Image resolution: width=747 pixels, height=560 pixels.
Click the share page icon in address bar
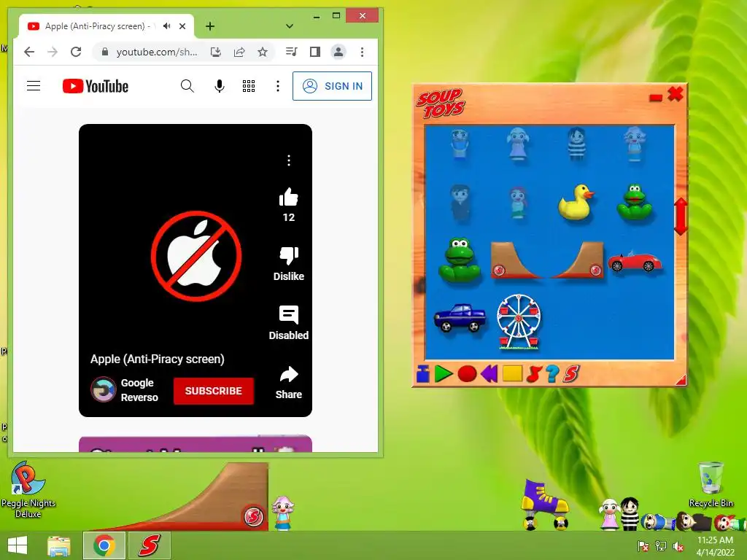point(239,52)
